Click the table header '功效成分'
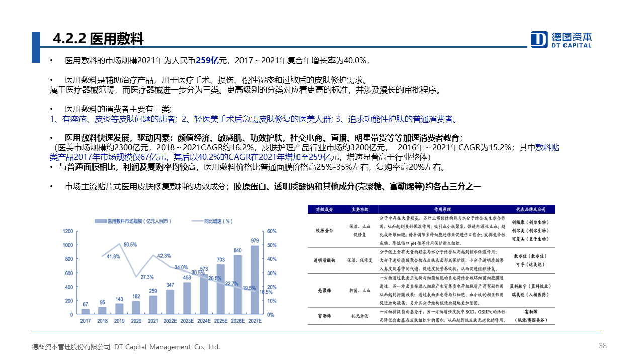The width and height of the screenshot is (644, 362). pos(325,209)
